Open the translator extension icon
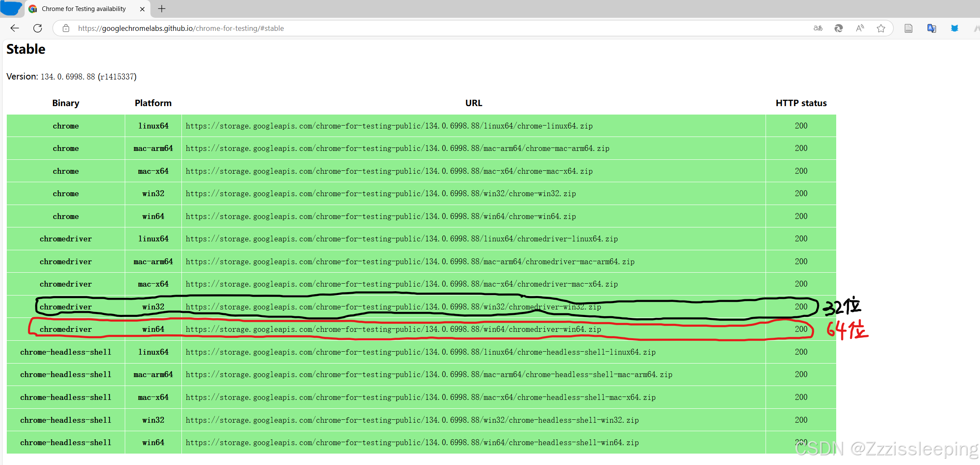Viewport: 980px width, 465px height. (931, 28)
